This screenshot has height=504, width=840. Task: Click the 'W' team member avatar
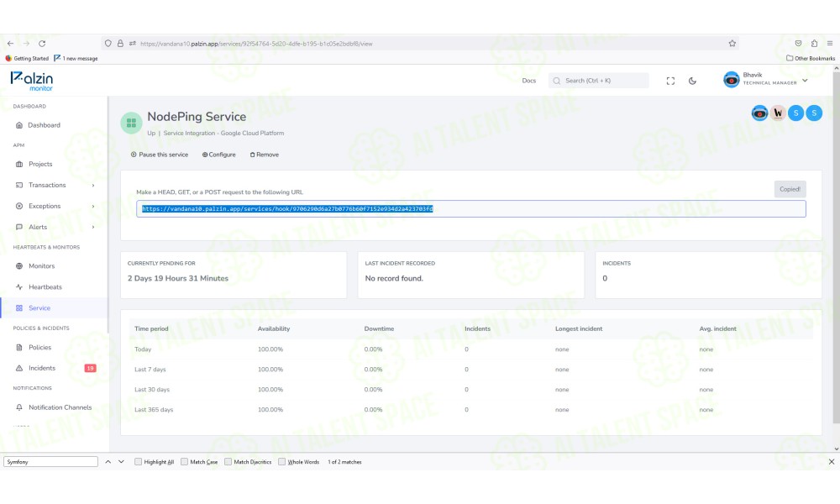(x=778, y=113)
